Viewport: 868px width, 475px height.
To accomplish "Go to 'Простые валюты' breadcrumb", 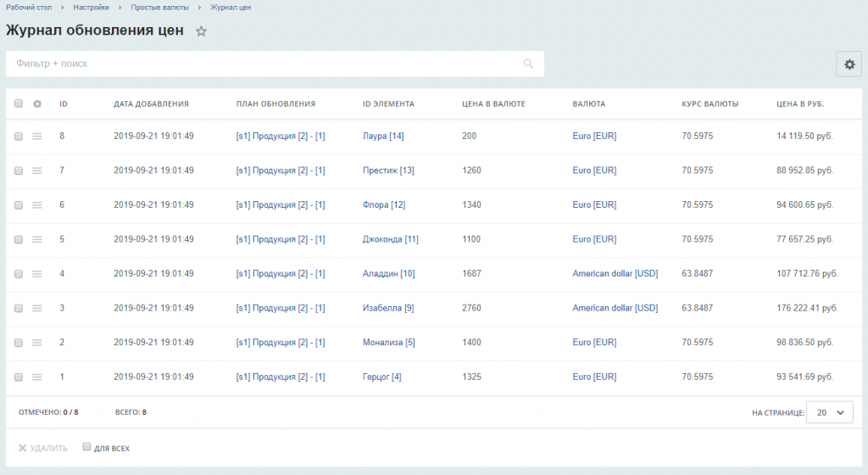I will (159, 7).
